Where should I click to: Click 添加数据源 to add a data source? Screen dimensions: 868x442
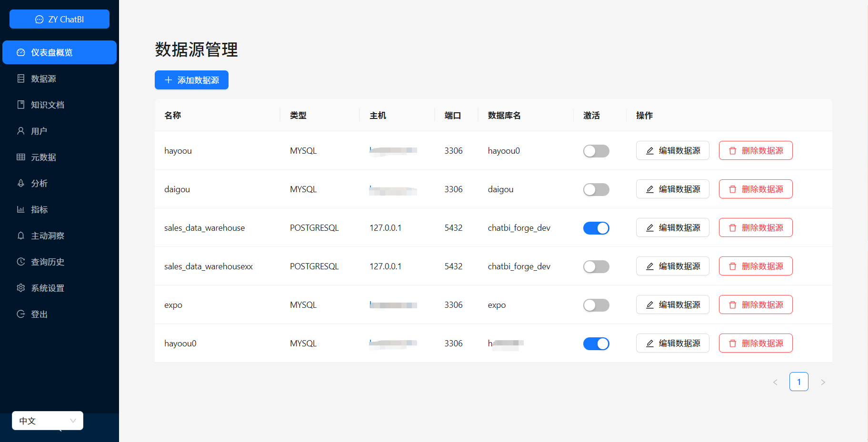(191, 80)
